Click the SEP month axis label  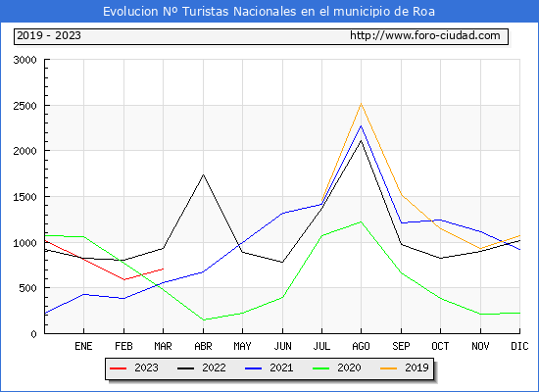[x=401, y=346]
